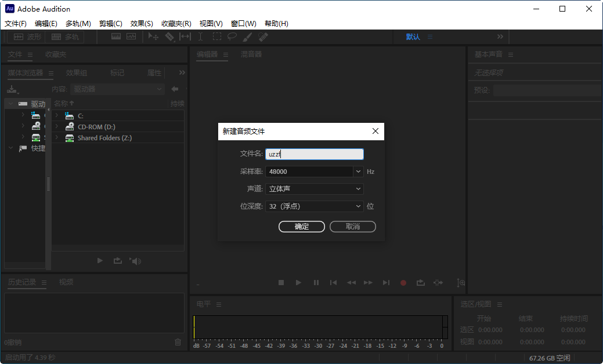The width and height of the screenshot is (603, 364).
Task: Select the Lasso Selection tool
Action: pyautogui.click(x=231, y=37)
